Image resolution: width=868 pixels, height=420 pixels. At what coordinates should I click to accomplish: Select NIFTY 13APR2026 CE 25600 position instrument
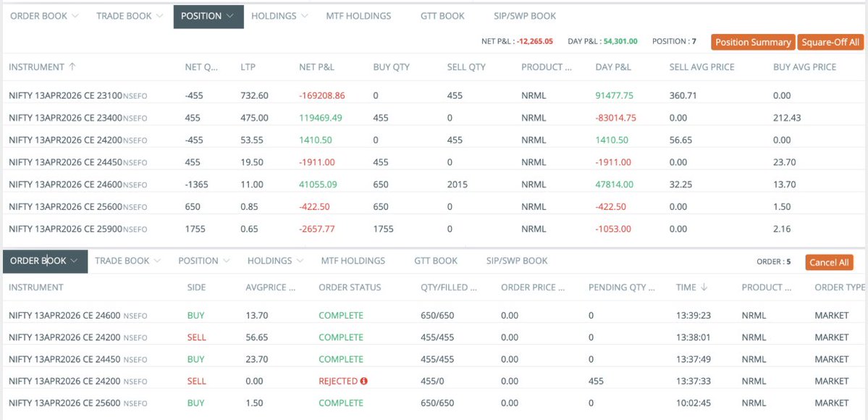[78, 206]
